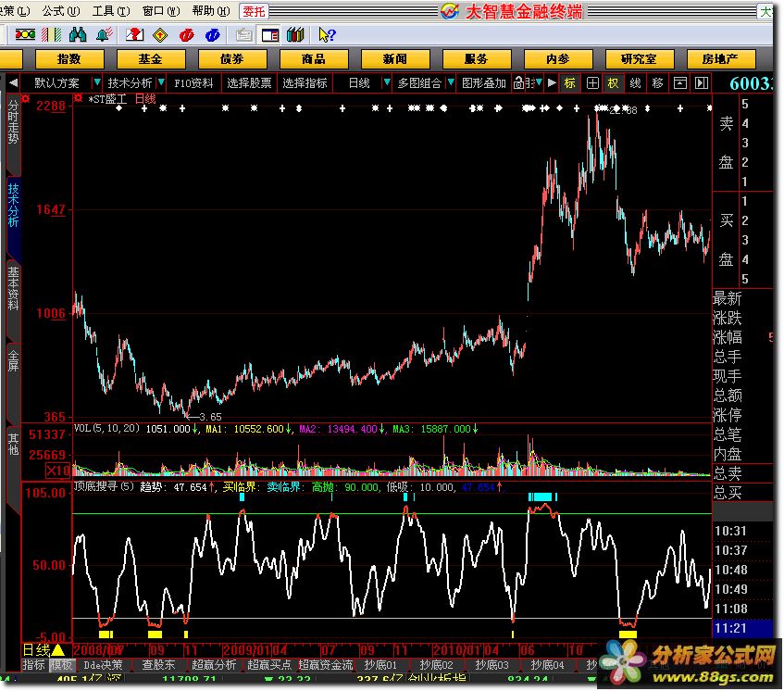This screenshot has height=691, width=784.
Task: Click F10资料 in chart toolbar
Action: 193,83
